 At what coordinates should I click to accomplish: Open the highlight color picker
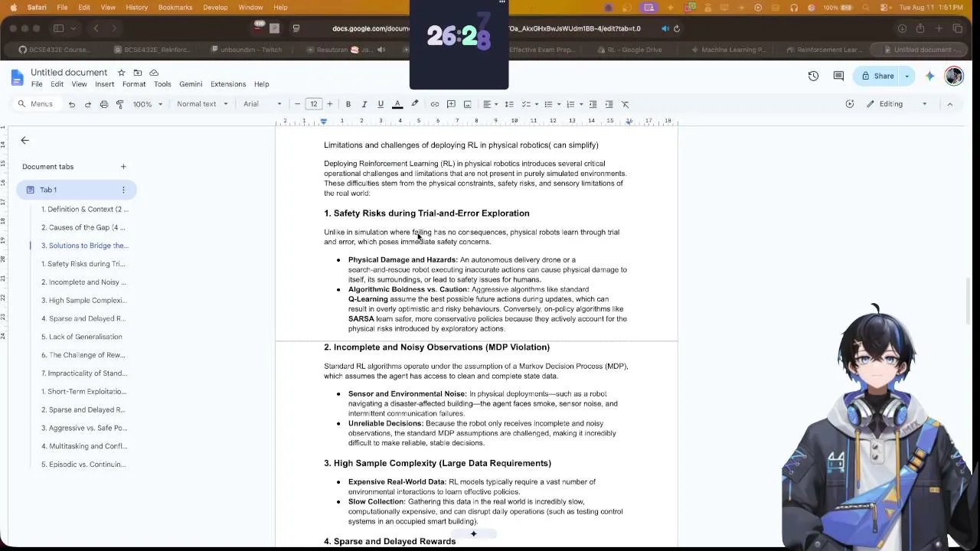[x=415, y=104]
